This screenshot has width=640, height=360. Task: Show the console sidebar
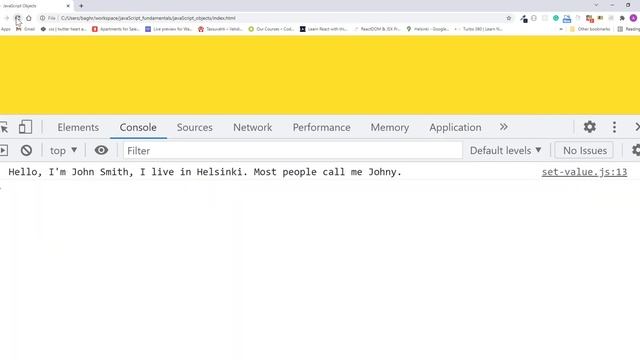4,151
